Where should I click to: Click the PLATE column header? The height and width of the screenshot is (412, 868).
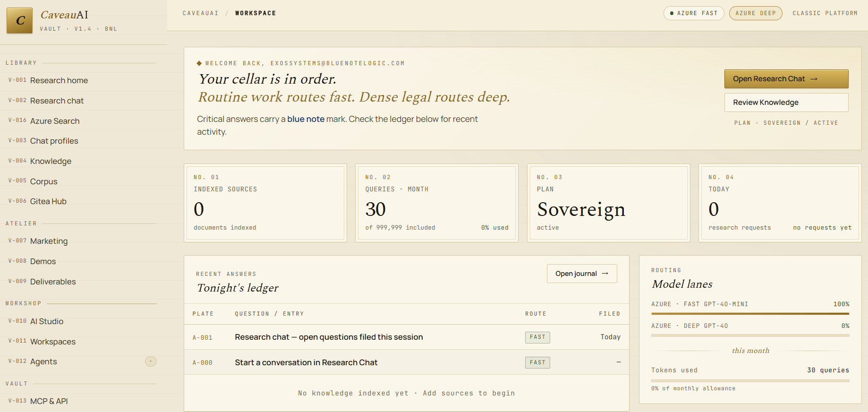(x=203, y=314)
